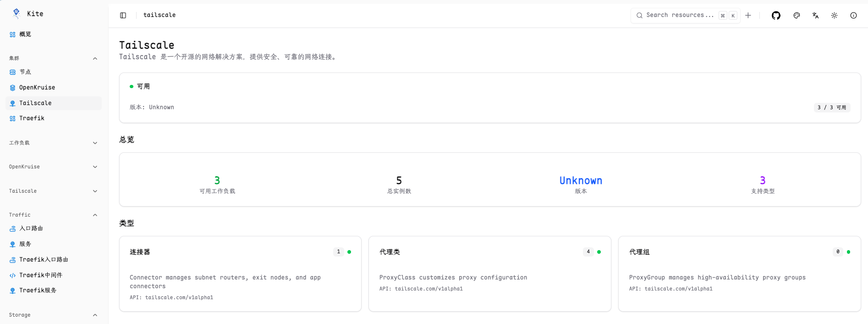The image size is (868, 324).
Task: Collapse the Traffic section
Action: pos(95,215)
